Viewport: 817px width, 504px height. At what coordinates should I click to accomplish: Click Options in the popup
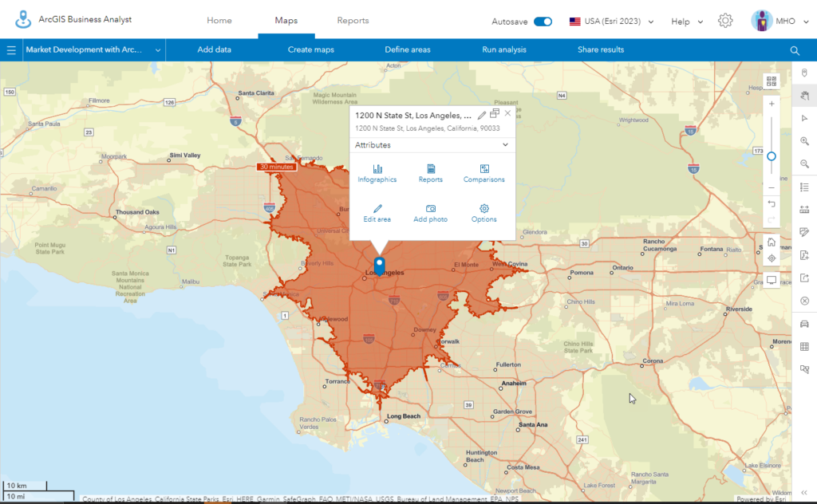click(484, 214)
